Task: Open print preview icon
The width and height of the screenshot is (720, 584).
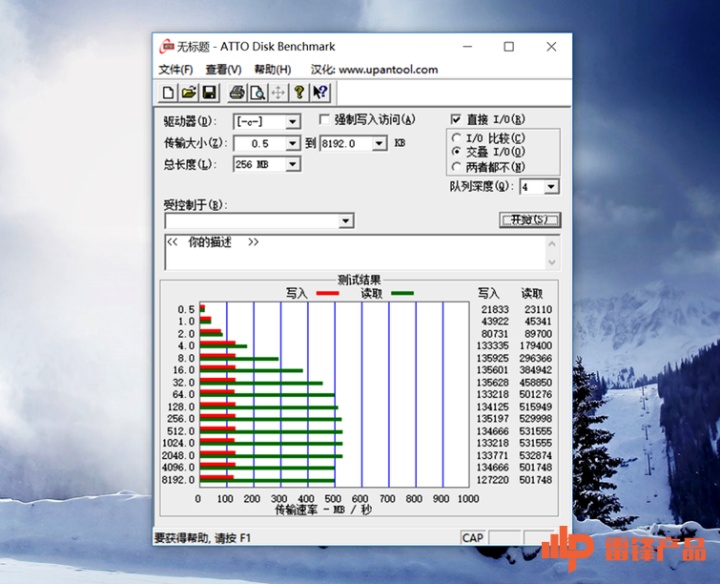Action: 258,93
